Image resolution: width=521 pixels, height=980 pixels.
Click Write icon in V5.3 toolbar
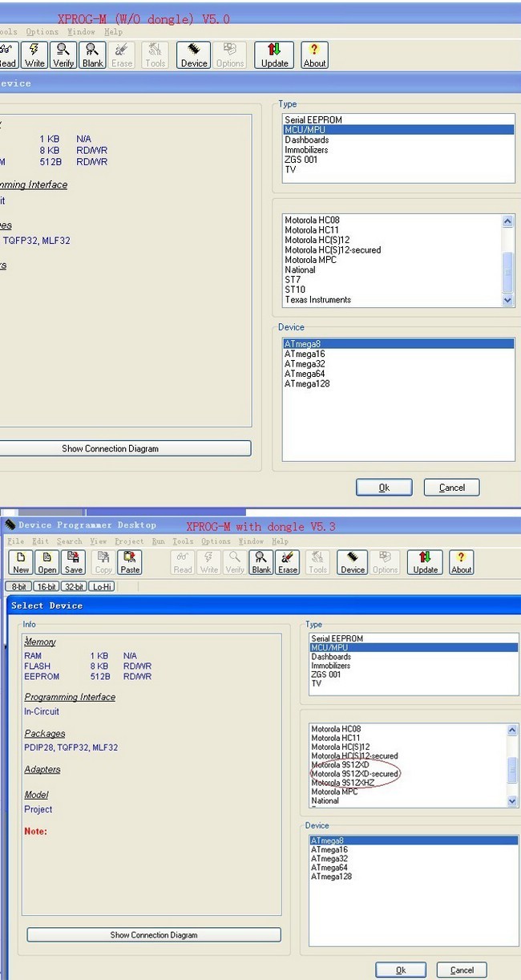point(209,562)
